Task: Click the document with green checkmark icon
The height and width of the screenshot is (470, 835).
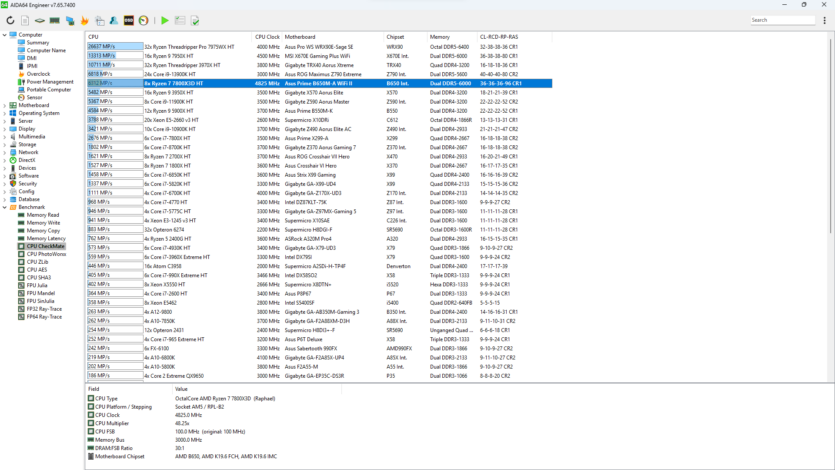Action: 195,20
